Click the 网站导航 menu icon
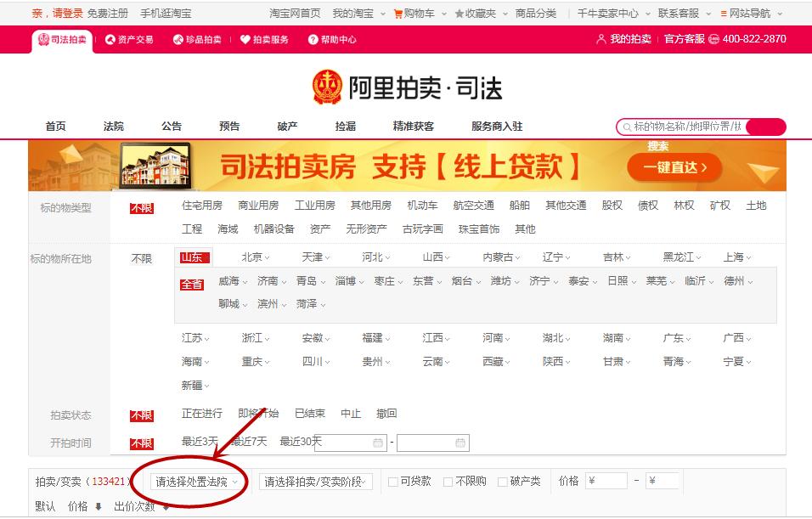Viewport: 812px width, 519px height. point(724,14)
